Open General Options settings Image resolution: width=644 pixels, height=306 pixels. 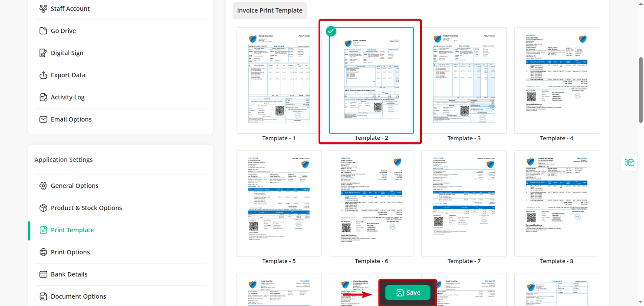click(x=121, y=186)
